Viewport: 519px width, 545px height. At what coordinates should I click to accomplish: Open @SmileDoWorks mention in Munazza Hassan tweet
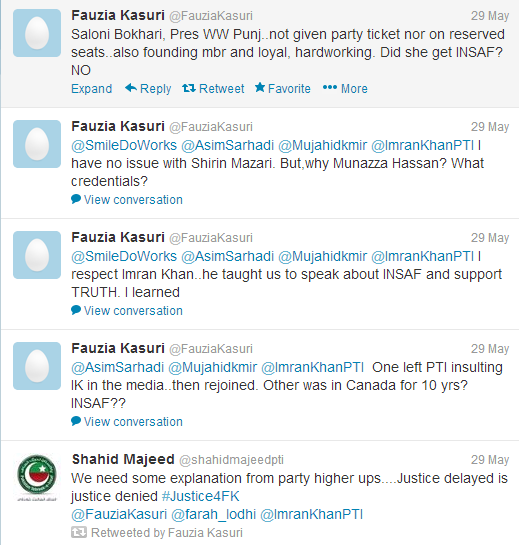[x=124, y=145]
